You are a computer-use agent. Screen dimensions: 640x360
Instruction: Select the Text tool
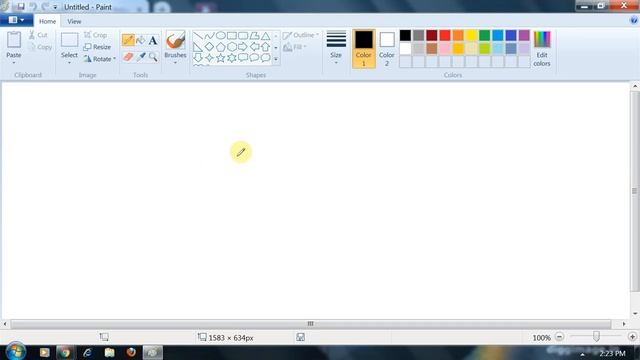coord(153,40)
